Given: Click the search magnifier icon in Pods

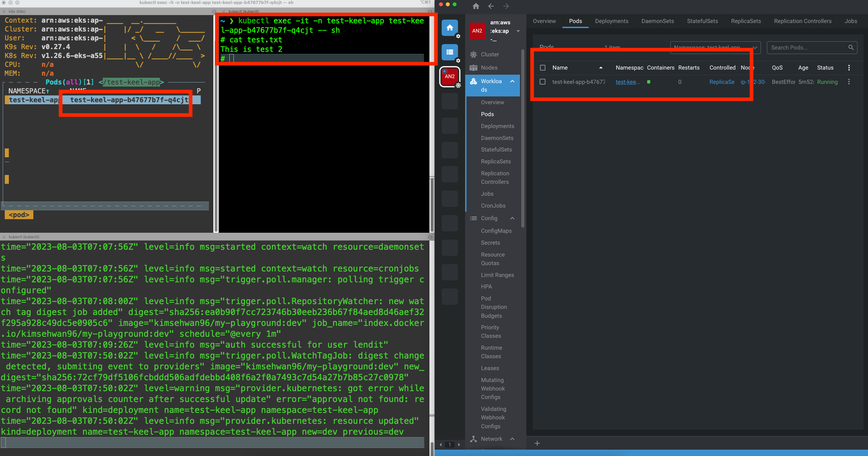Looking at the screenshot, I should 851,48.
